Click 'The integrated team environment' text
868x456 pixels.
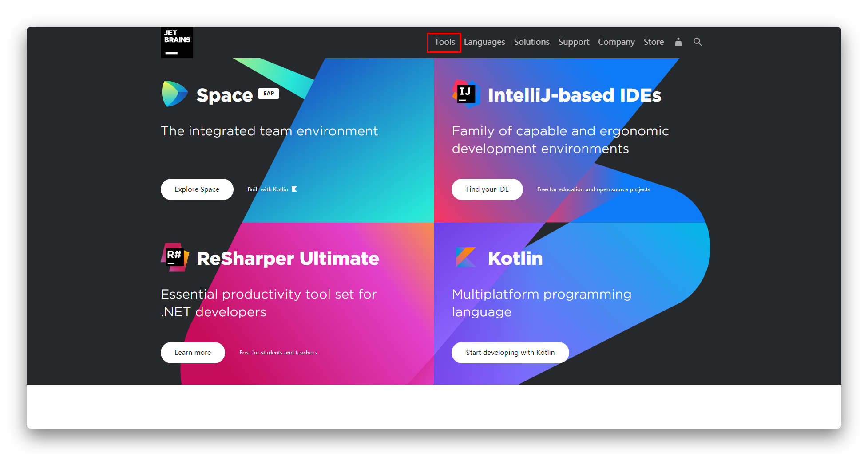point(270,131)
